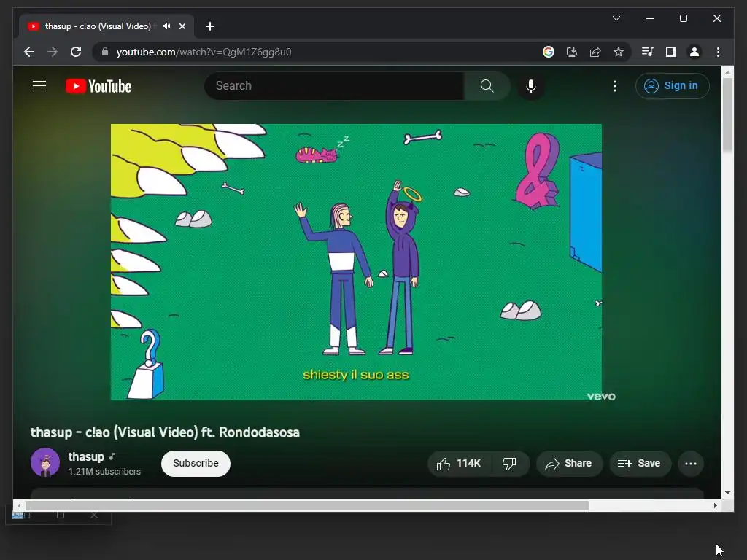The height and width of the screenshot is (560, 747).
Task: Reload the YouTube page
Action: pos(76,52)
